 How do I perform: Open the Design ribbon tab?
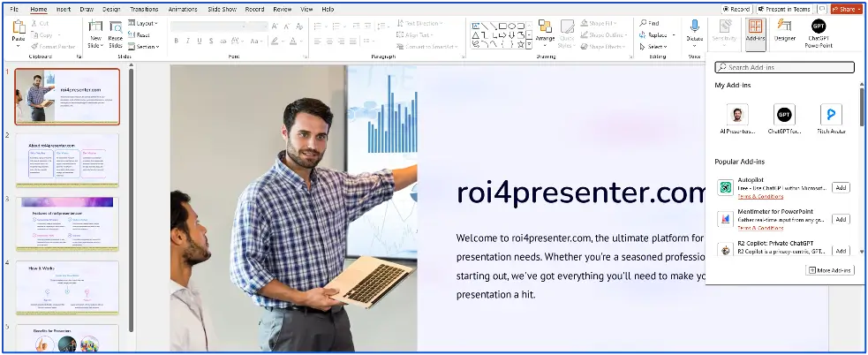(x=111, y=9)
